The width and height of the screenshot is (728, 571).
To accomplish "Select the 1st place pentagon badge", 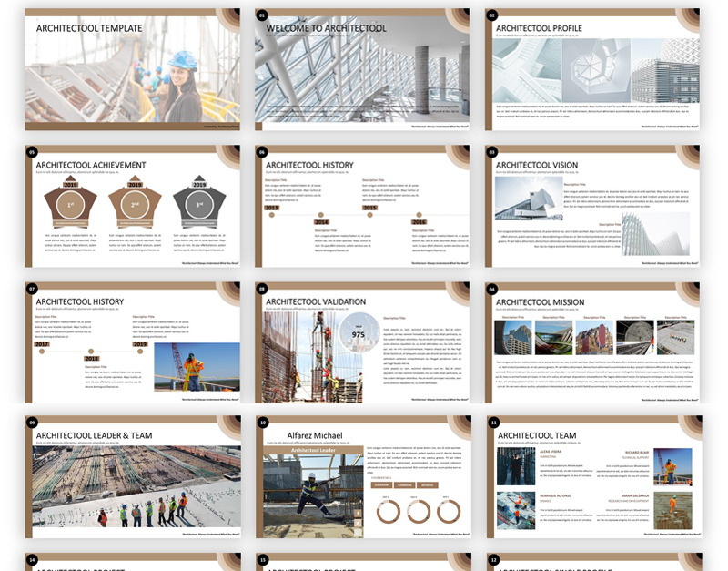I will click(71, 202).
